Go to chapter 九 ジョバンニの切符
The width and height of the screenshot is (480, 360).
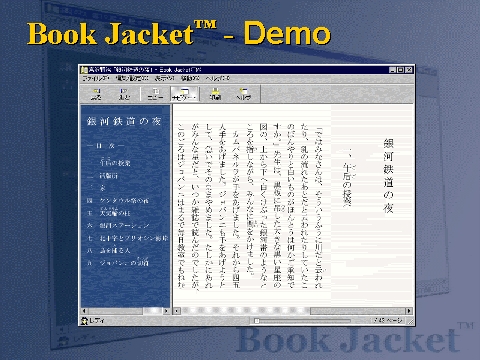click(x=118, y=262)
